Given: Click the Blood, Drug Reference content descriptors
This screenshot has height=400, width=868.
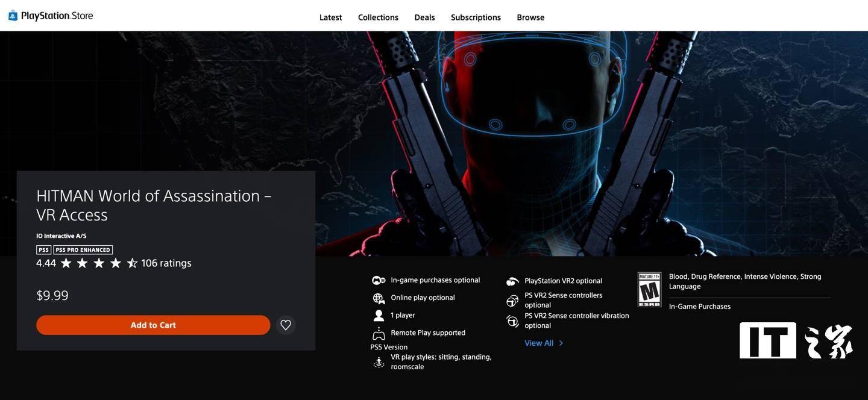Looking at the screenshot, I should (745, 281).
